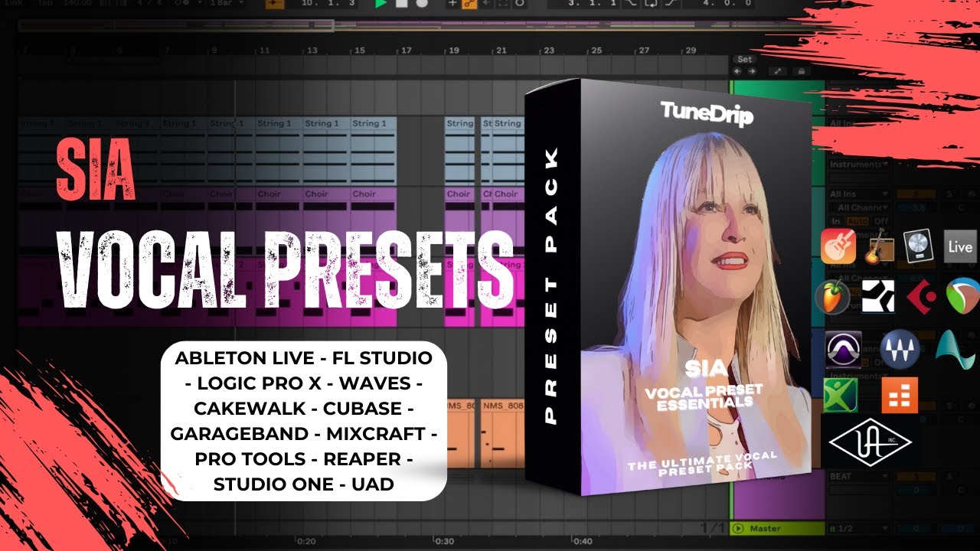980x551 pixels.
Task: Click the guitar amp app icon
Action: pos(879,246)
